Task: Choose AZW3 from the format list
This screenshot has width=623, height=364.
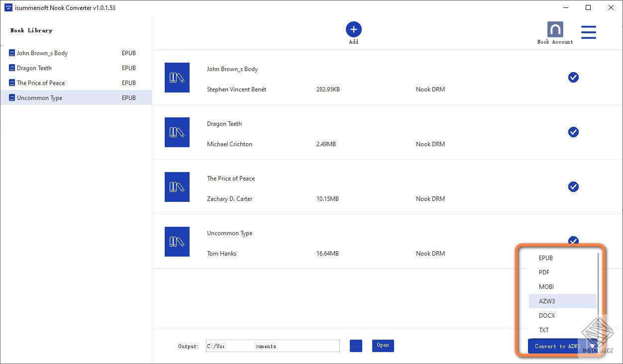Action: click(563, 301)
